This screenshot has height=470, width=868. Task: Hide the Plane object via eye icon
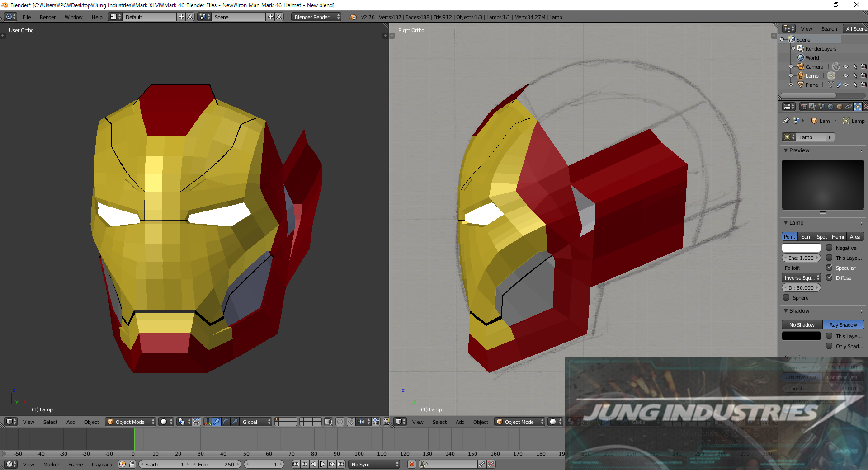pos(846,85)
